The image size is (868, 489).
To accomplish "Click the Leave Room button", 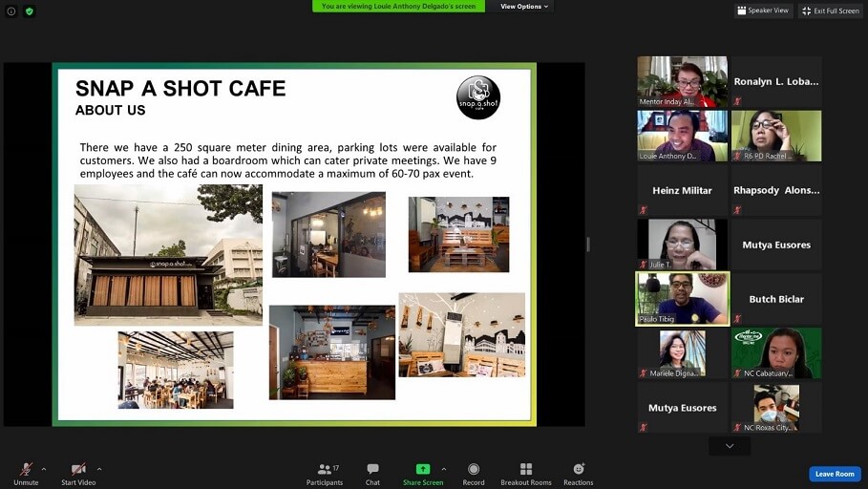I will point(835,474).
